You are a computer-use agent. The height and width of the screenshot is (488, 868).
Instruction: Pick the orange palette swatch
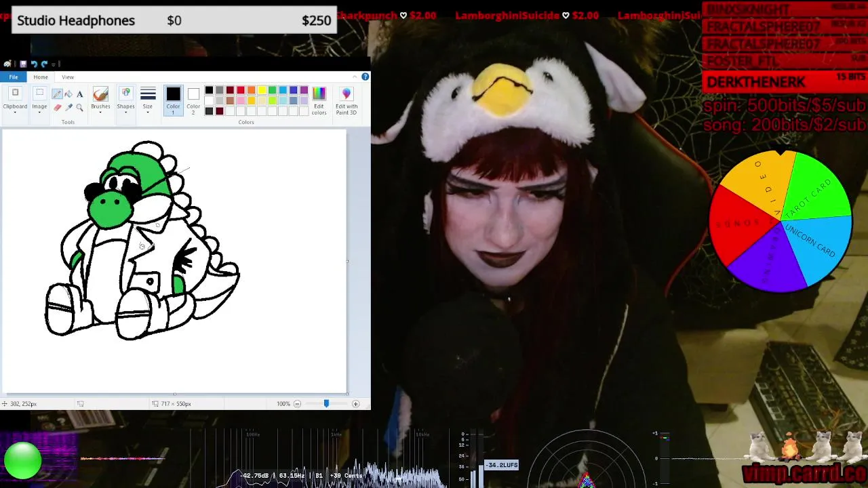click(x=251, y=90)
